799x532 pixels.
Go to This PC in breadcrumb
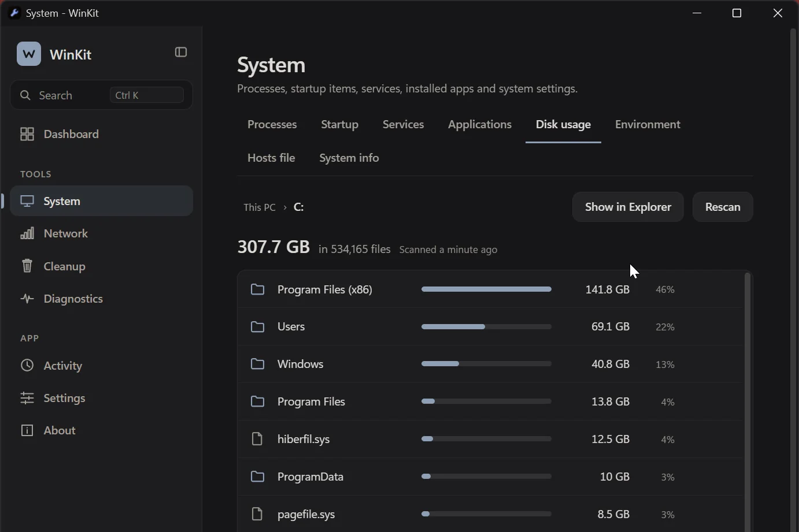click(260, 207)
